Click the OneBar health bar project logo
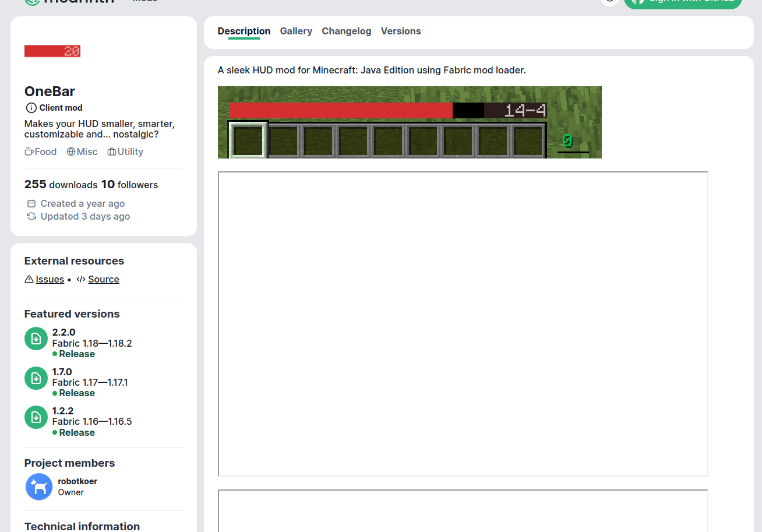Screen dimensions: 762x532 pos(52,51)
